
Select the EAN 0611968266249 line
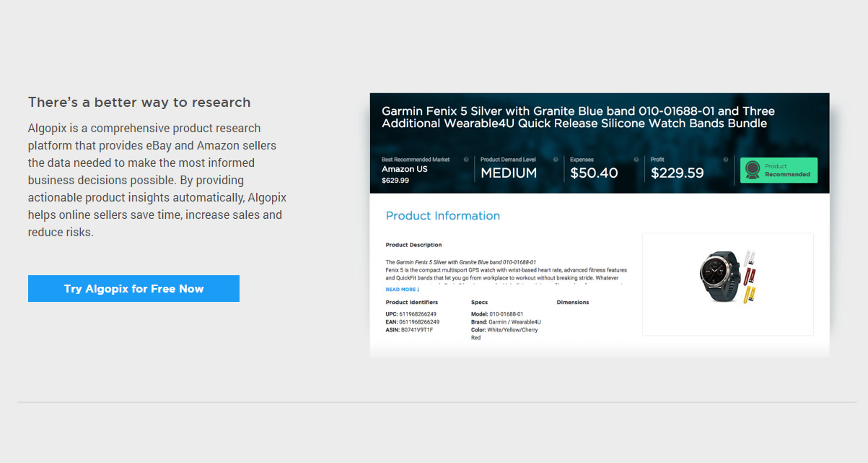[413, 322]
